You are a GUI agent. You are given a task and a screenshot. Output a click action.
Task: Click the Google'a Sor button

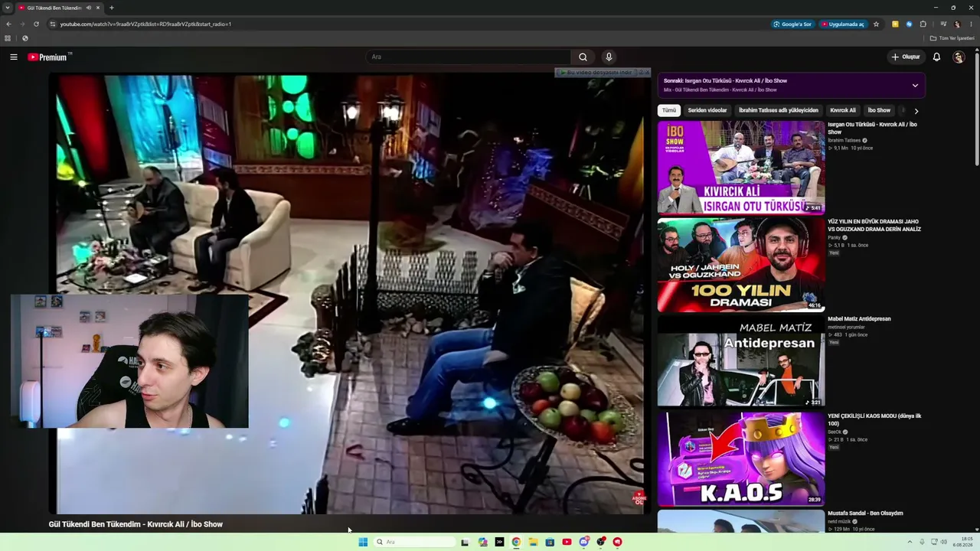[792, 24]
